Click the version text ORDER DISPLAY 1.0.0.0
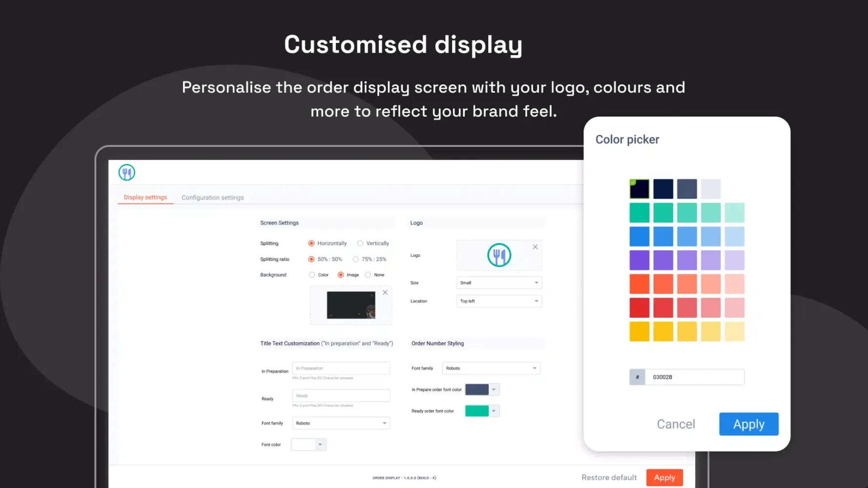Viewport: 868px width, 488px height. pyautogui.click(x=404, y=478)
